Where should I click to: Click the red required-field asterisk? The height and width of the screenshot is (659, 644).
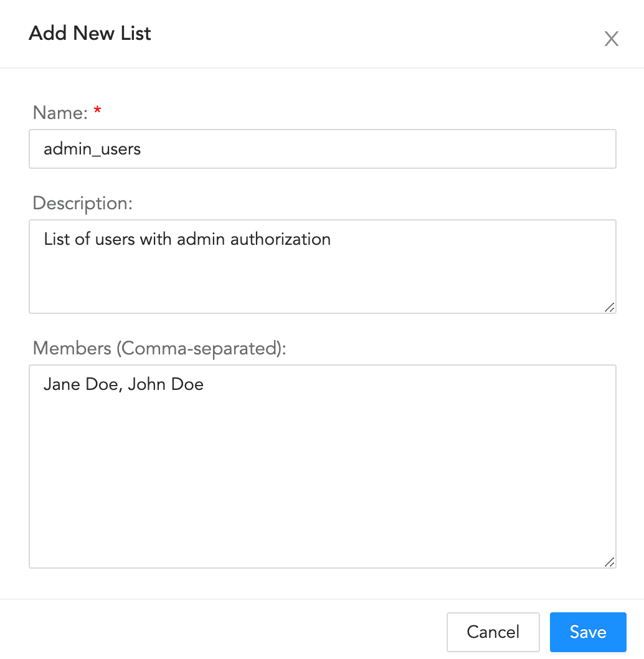[x=97, y=109]
